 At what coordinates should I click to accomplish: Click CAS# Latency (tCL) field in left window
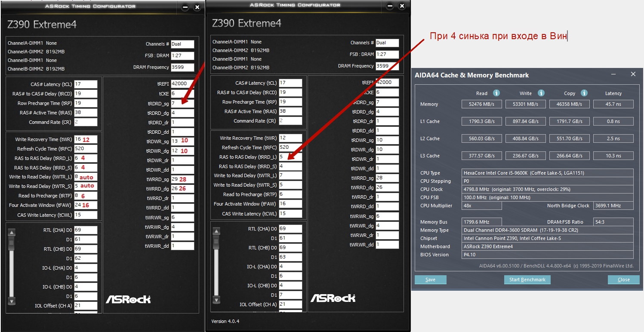point(86,84)
